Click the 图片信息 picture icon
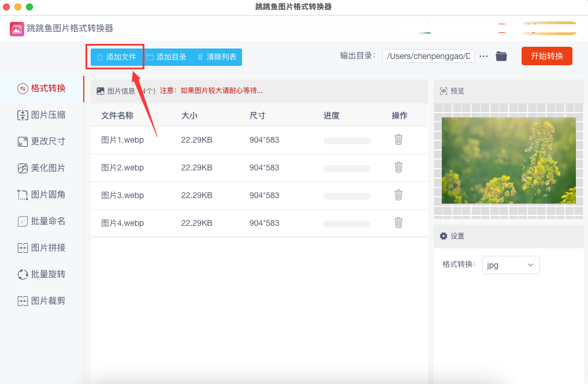This screenshot has width=588, height=384. pyautogui.click(x=101, y=91)
